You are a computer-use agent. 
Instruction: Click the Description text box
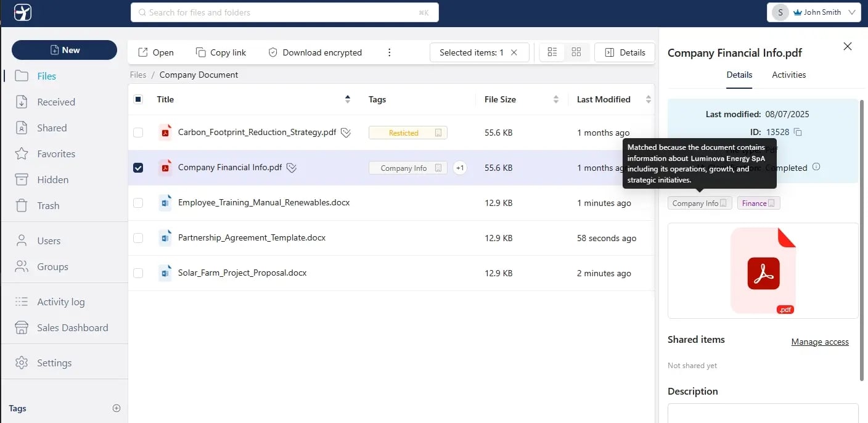click(763, 413)
